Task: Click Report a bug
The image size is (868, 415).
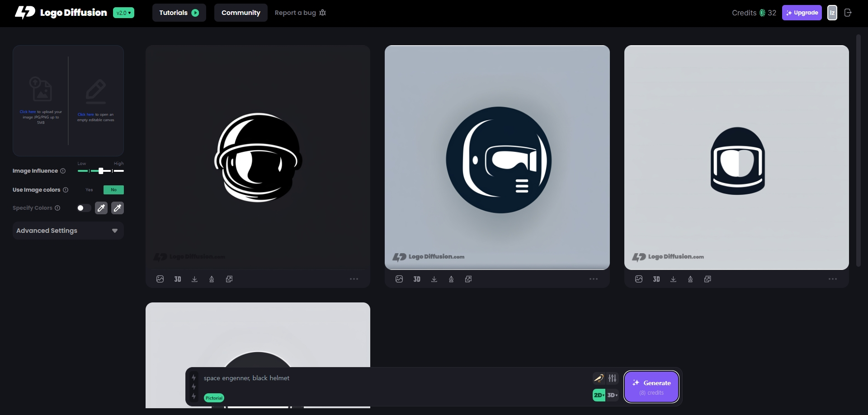Action: coord(300,13)
